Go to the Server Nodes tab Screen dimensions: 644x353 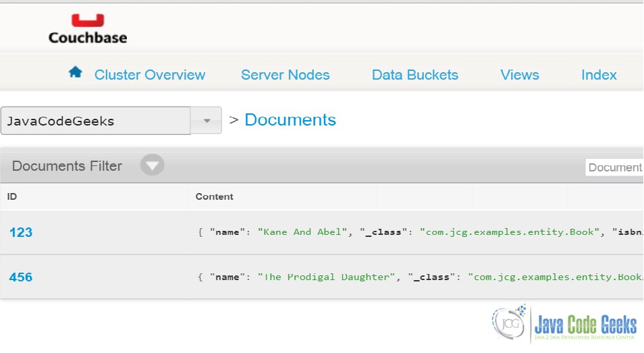[285, 75]
